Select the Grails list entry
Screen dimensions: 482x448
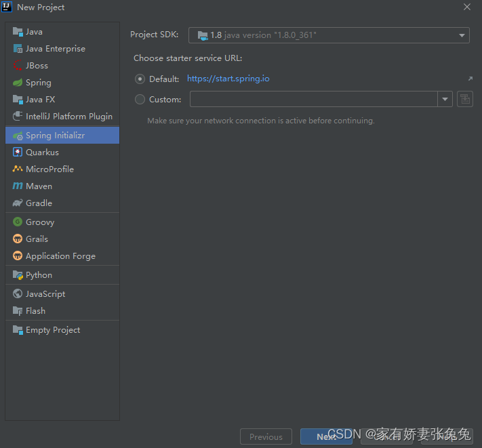62,239
